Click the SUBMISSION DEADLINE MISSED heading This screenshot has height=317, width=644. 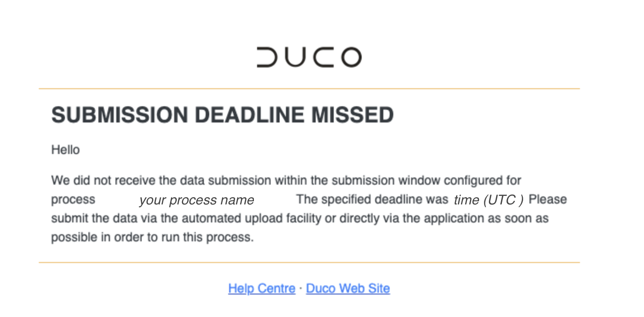point(222,115)
